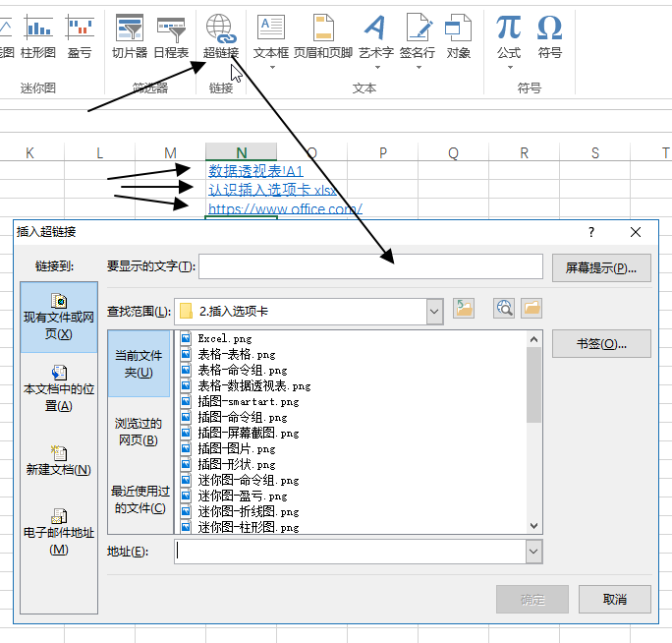Switch to 浏览过的网页 tab
The height and width of the screenshot is (643, 672).
click(x=138, y=431)
